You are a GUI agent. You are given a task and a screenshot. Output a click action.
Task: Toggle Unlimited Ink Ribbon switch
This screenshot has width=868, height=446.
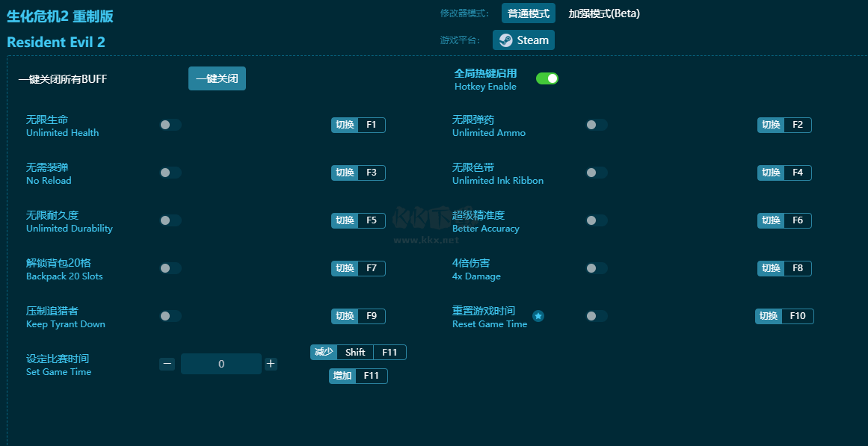(x=597, y=173)
